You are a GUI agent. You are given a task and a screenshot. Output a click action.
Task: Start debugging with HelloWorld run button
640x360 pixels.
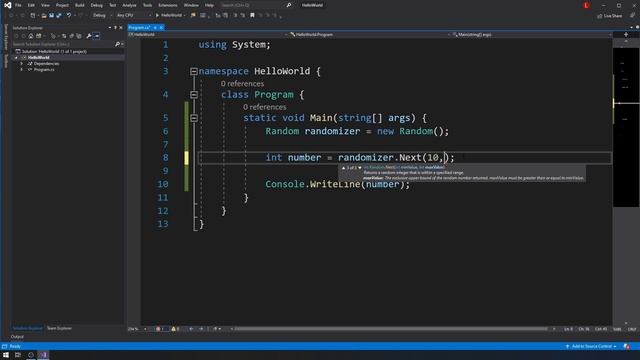tap(169, 16)
